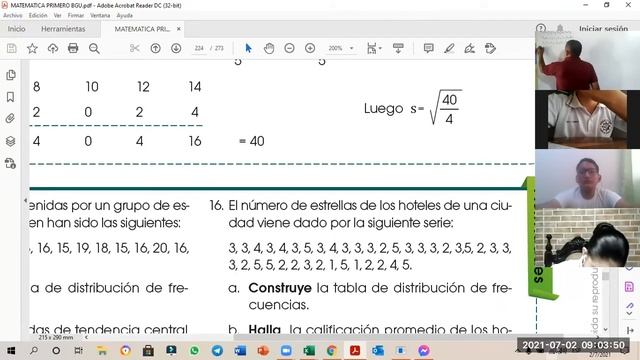Open File Explorer from taskbar
The height and width of the screenshot is (360, 640).
[102, 351]
